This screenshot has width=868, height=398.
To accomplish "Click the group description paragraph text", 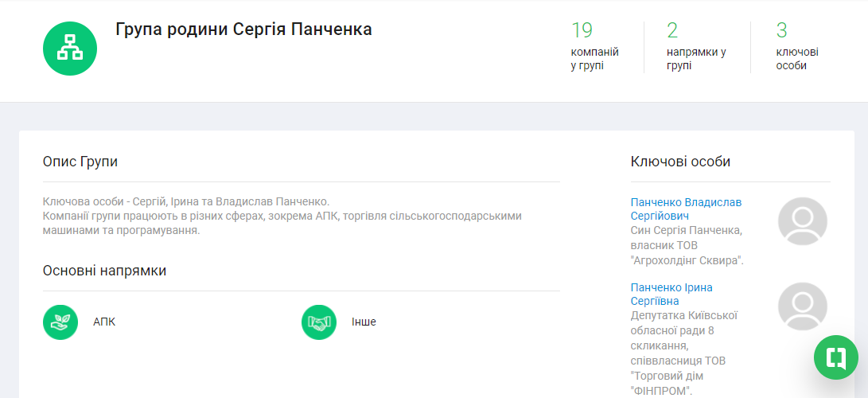I will point(282,216).
